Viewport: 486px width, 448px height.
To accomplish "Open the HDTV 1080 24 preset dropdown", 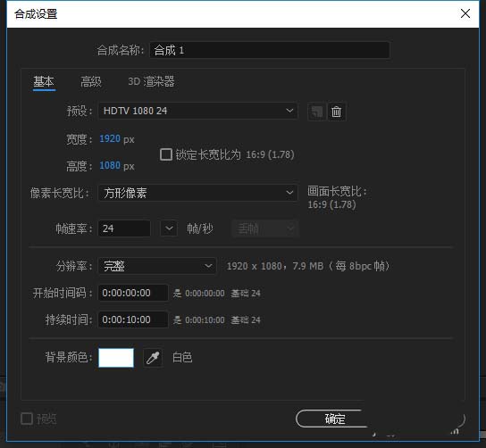I will coord(198,111).
